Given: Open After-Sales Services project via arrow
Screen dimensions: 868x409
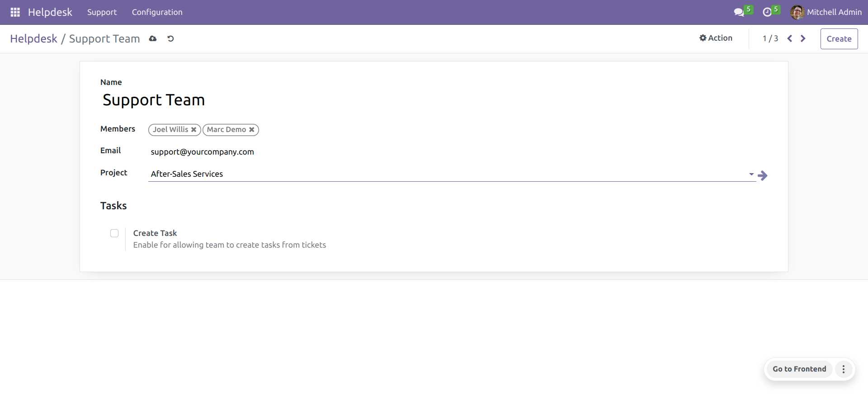Looking at the screenshot, I should point(763,175).
